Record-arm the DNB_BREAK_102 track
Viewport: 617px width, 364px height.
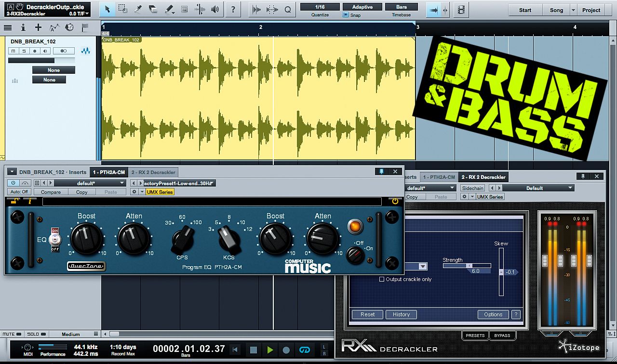[35, 51]
